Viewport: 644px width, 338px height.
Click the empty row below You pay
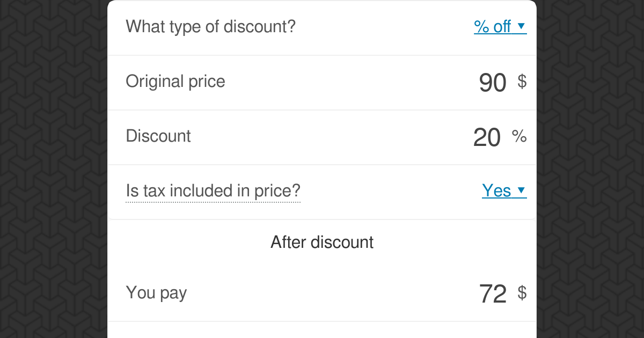(322, 330)
